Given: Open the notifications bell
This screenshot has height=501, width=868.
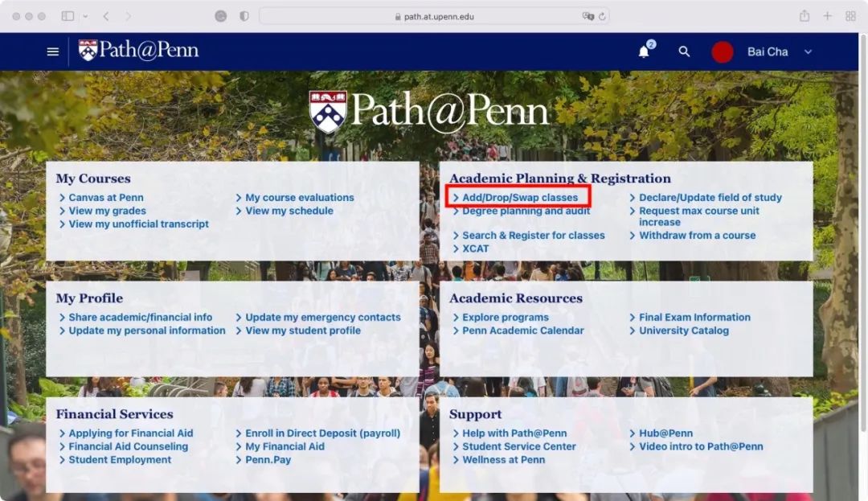Looking at the screenshot, I should [x=644, y=51].
